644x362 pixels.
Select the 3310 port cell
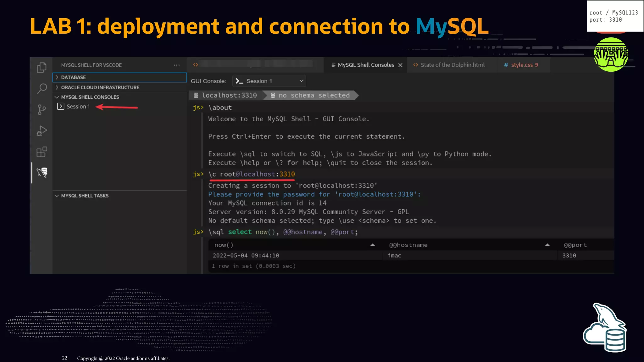(x=586, y=255)
